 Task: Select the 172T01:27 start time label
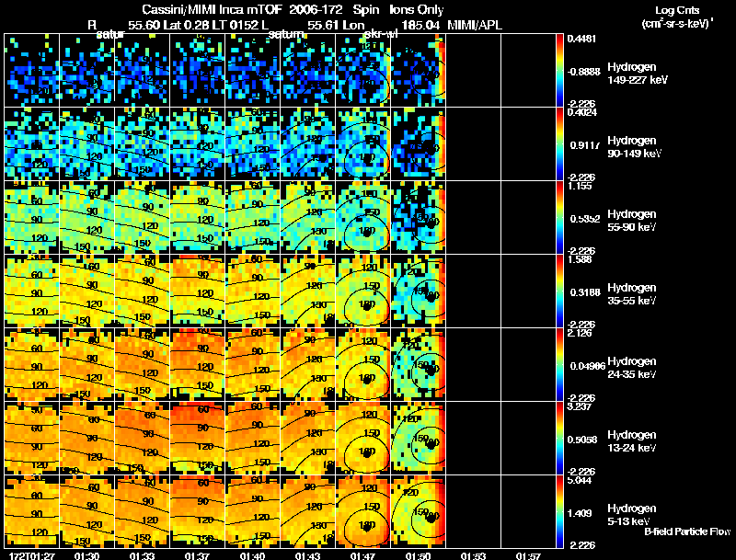tap(32, 556)
